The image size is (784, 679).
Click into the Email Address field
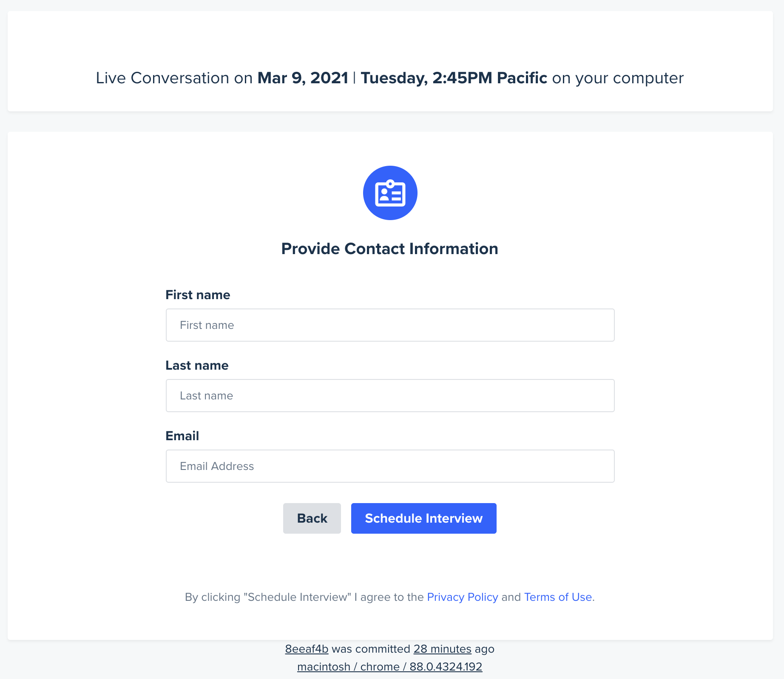[390, 466]
